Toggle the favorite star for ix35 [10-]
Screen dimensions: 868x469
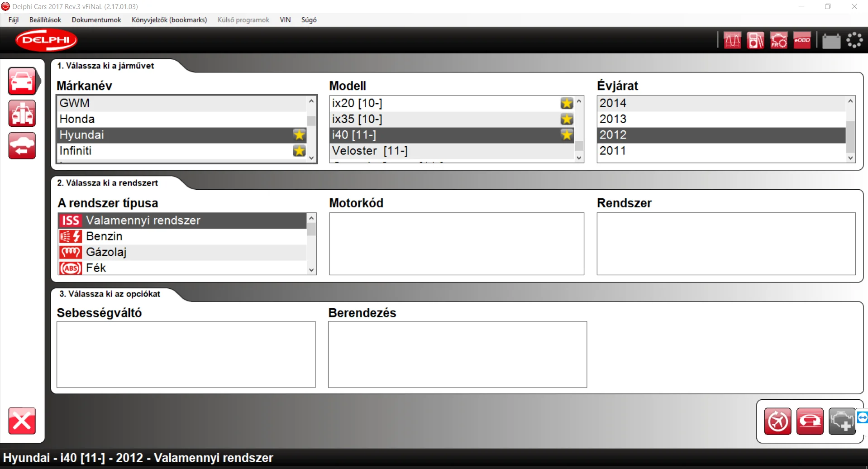point(567,119)
